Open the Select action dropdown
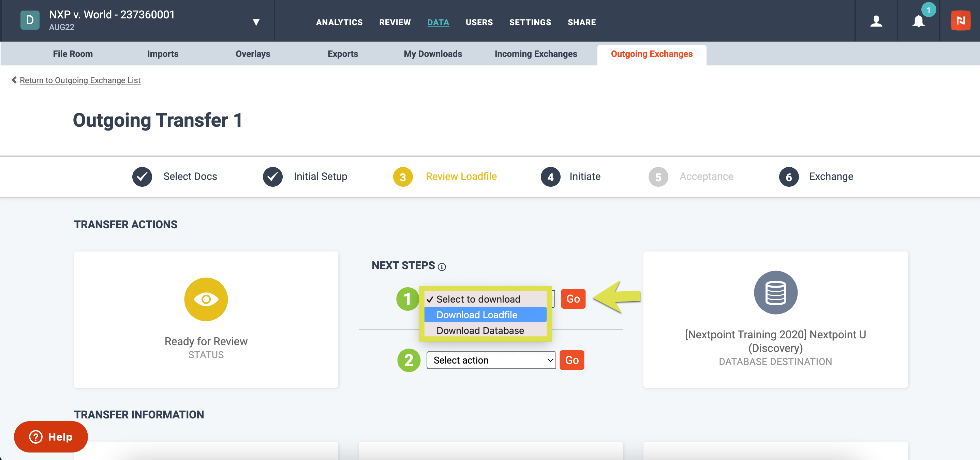This screenshot has height=460, width=980. [x=491, y=360]
